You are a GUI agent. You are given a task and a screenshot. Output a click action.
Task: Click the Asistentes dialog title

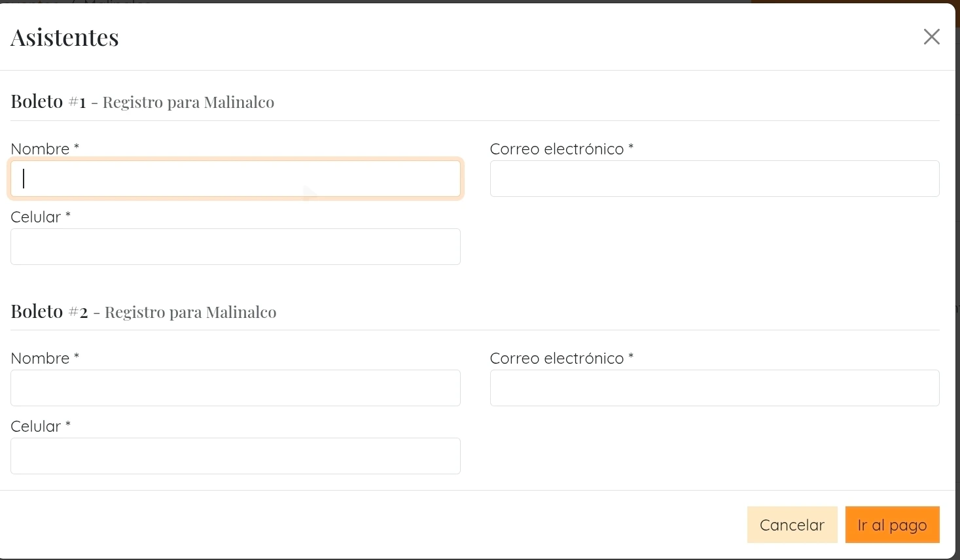65,37
